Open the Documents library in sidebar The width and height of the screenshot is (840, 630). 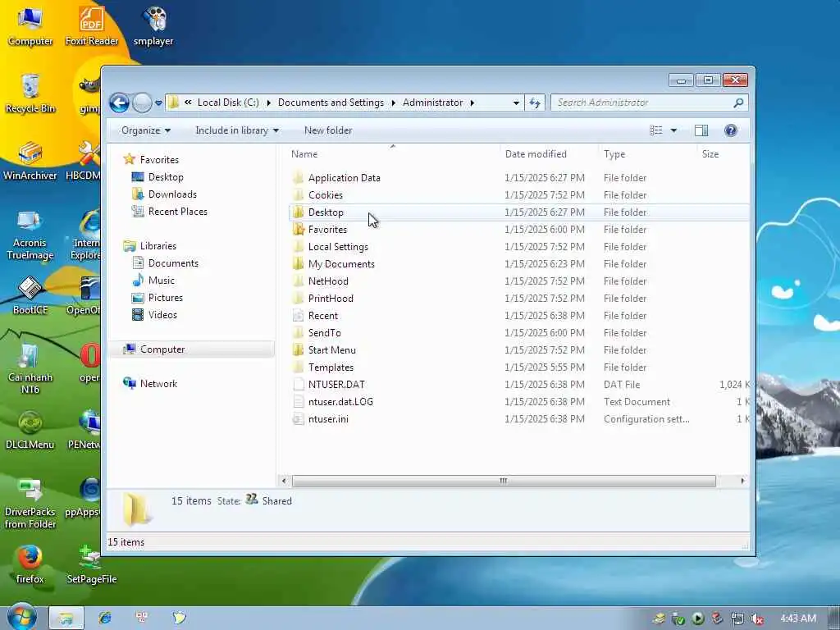point(173,263)
